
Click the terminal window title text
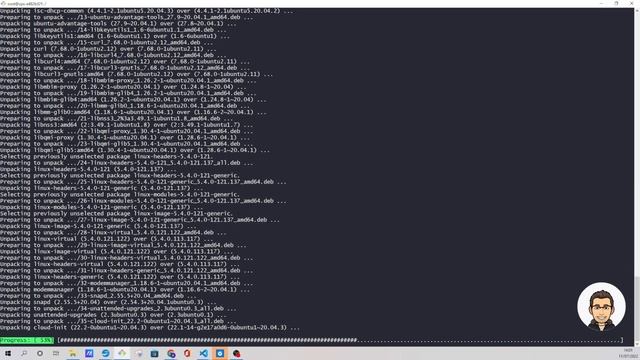click(x=27, y=3)
